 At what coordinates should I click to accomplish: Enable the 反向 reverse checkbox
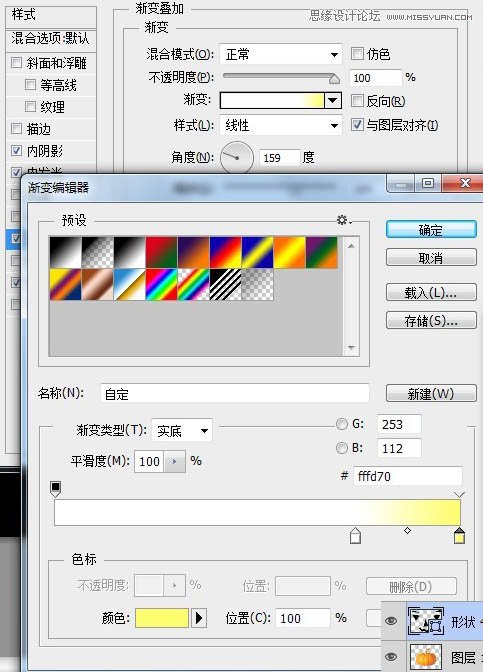357,101
